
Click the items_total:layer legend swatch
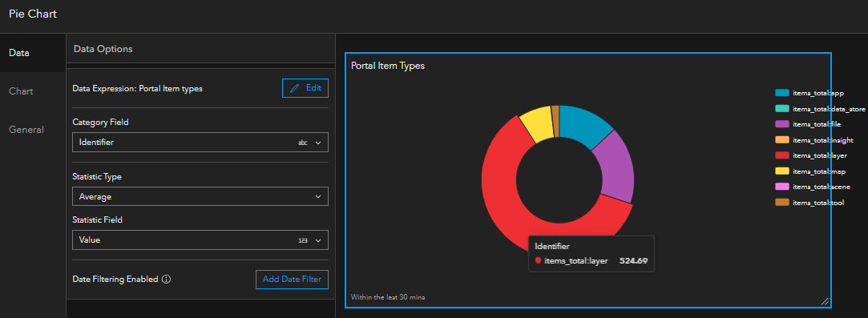782,156
